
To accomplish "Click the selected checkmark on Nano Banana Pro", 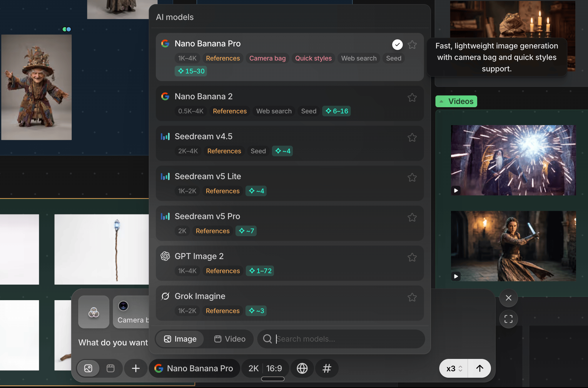I will (x=397, y=45).
